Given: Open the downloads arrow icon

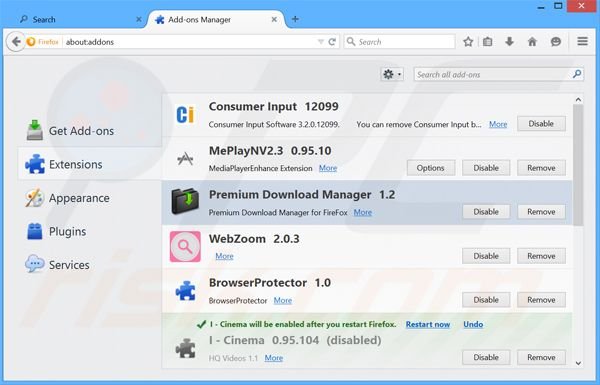Looking at the screenshot, I should (509, 42).
